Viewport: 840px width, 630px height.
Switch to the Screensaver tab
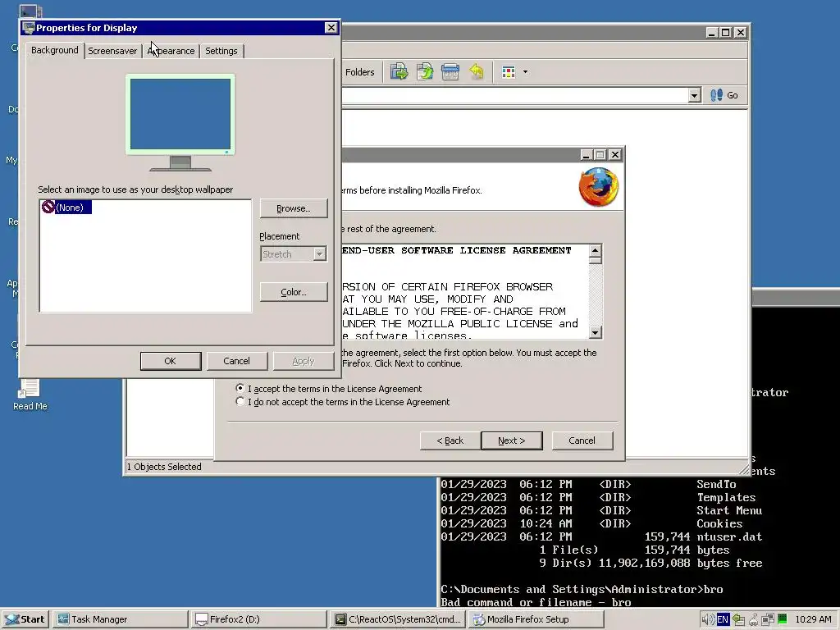point(112,51)
